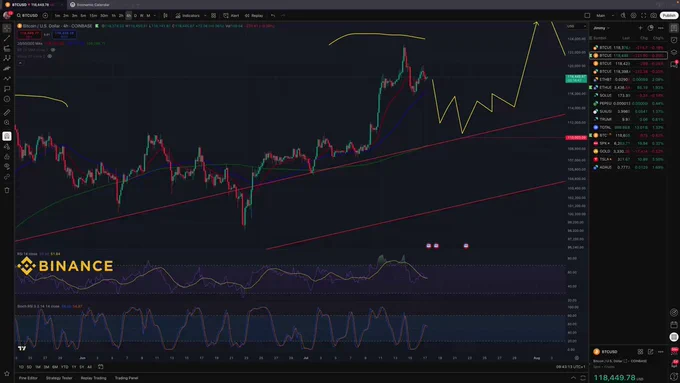Expand the timeframe dropdown arrow
The width and height of the screenshot is (680, 383).
(x=155, y=16)
